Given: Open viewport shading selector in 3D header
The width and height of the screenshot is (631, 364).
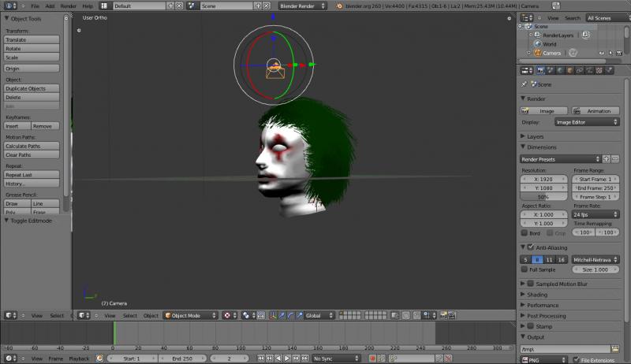Looking at the screenshot, I should pyautogui.click(x=230, y=315).
